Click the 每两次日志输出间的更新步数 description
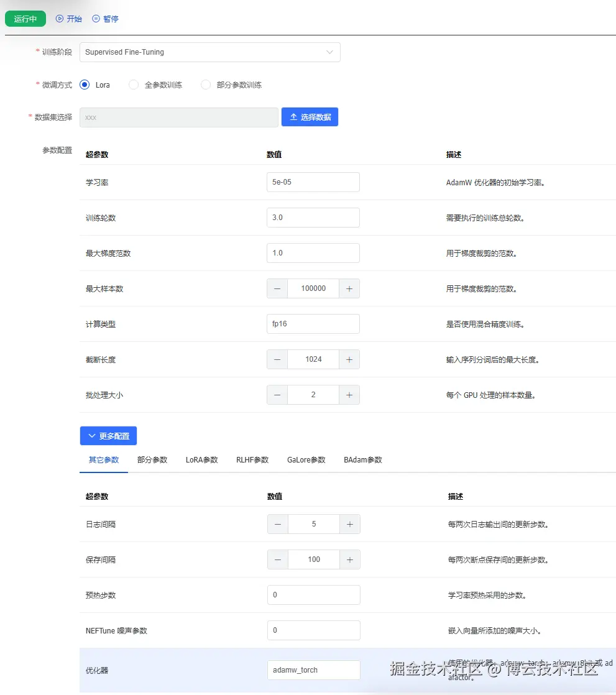 click(x=498, y=525)
